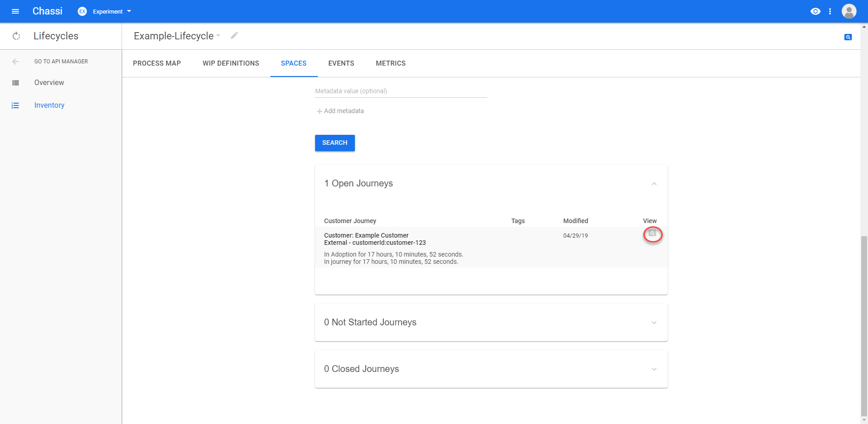
Task: Open the Experiment environment dropdown
Action: tap(112, 11)
